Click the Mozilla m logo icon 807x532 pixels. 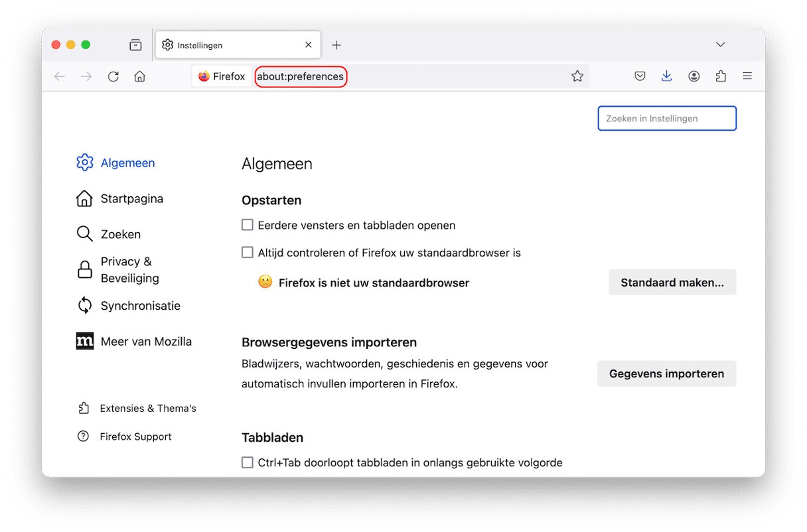(x=85, y=342)
